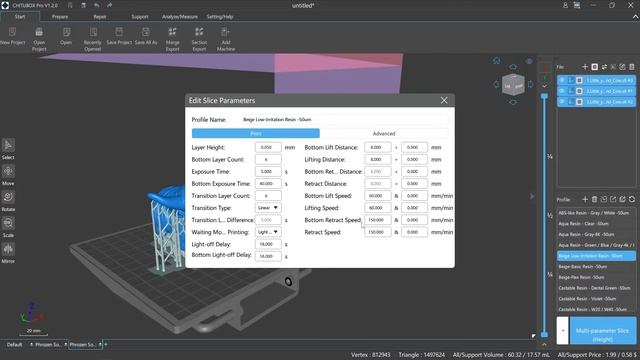The image size is (640, 360).
Task: Click the Add Machine icon
Action: pos(225,32)
